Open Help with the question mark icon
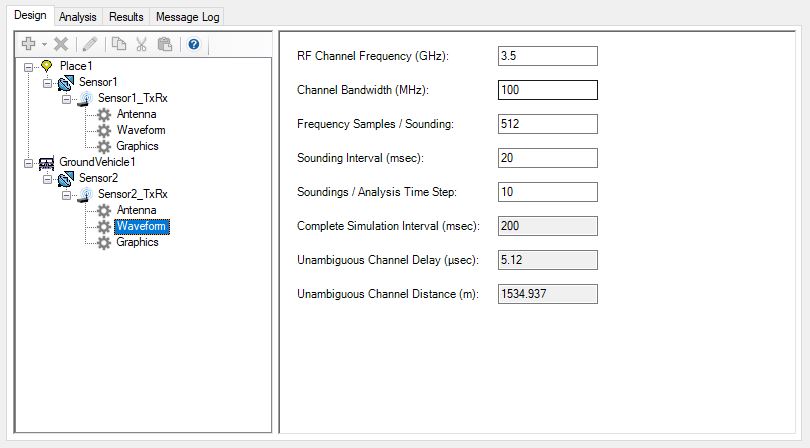The height and width of the screenshot is (448, 810). 194,44
